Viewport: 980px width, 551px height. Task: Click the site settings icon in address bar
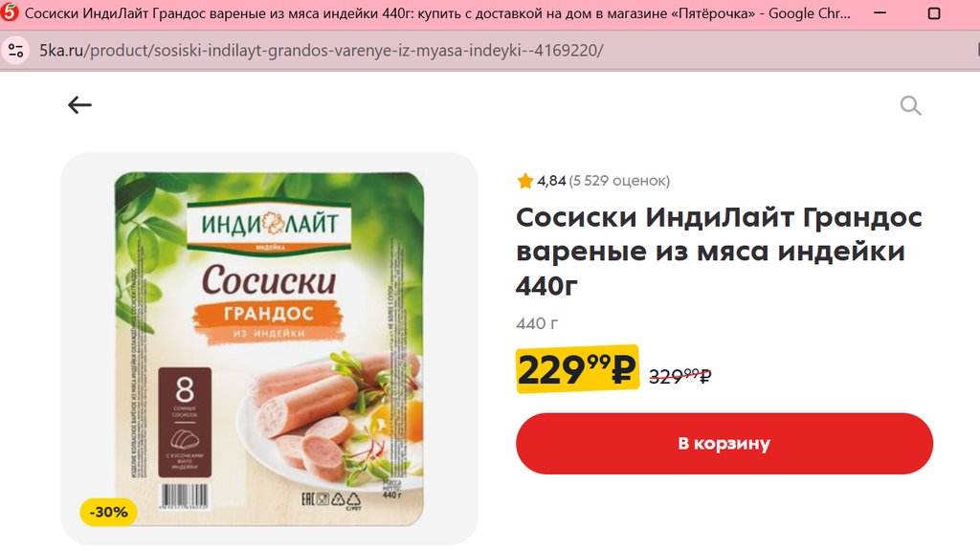click(15, 51)
